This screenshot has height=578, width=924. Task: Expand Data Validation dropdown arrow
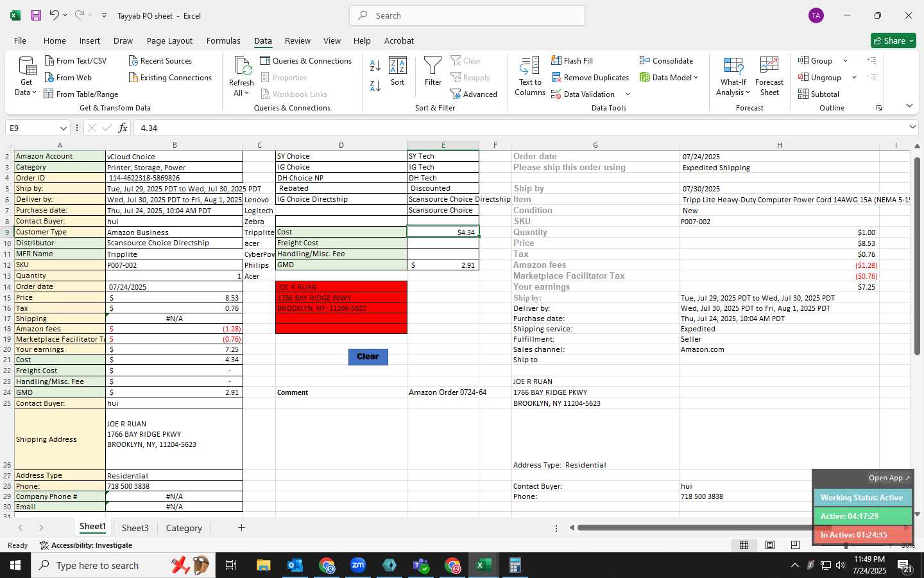(628, 94)
